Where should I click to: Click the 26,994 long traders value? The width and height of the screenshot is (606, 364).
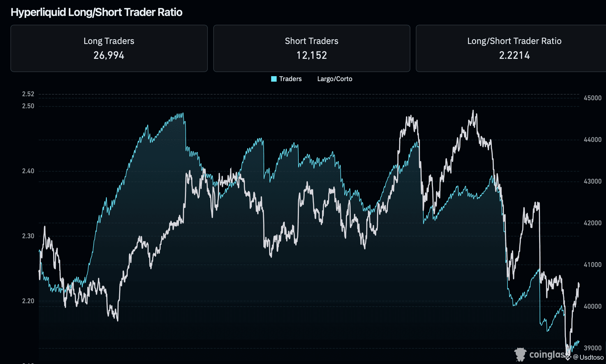coord(109,55)
